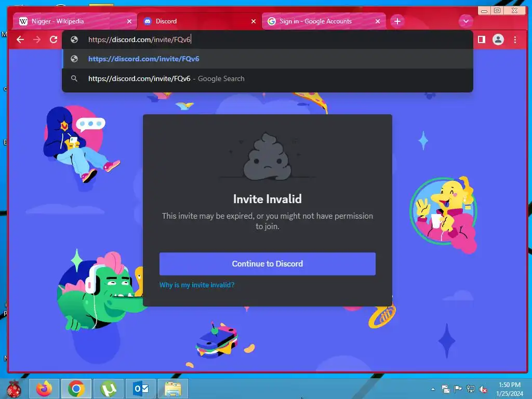Click the Google G favicon
This screenshot has width=532, height=399.
click(271, 21)
